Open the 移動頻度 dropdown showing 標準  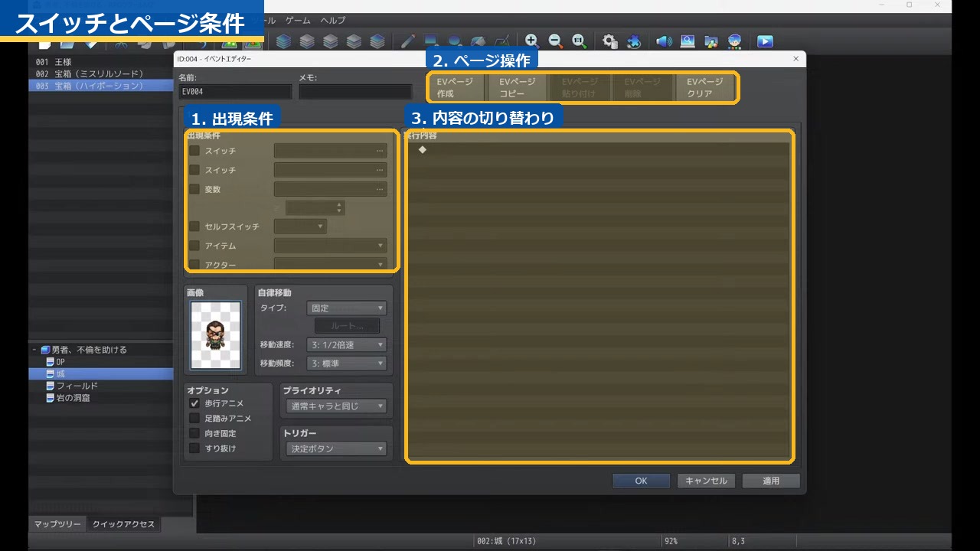pos(346,364)
